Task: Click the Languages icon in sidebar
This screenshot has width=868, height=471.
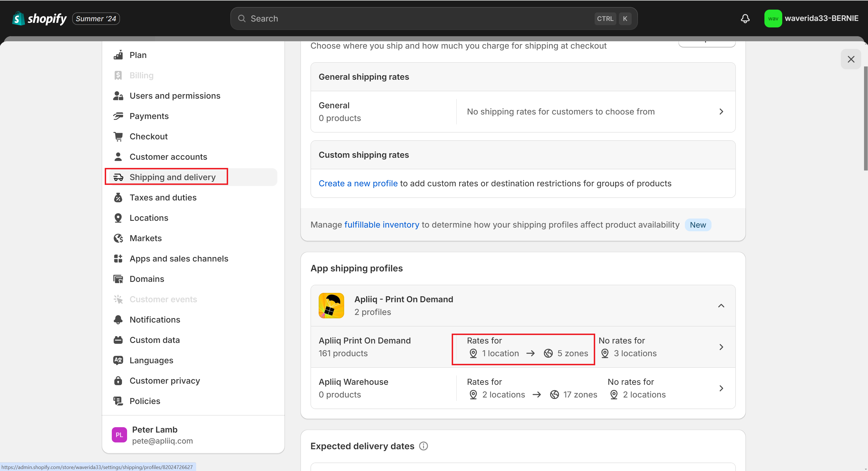Action: [118, 360]
